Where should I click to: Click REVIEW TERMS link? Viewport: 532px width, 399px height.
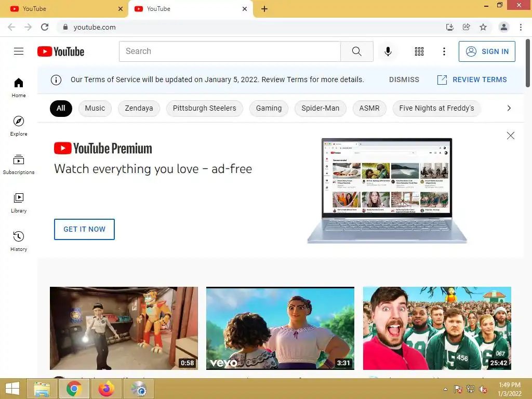[x=472, y=79]
